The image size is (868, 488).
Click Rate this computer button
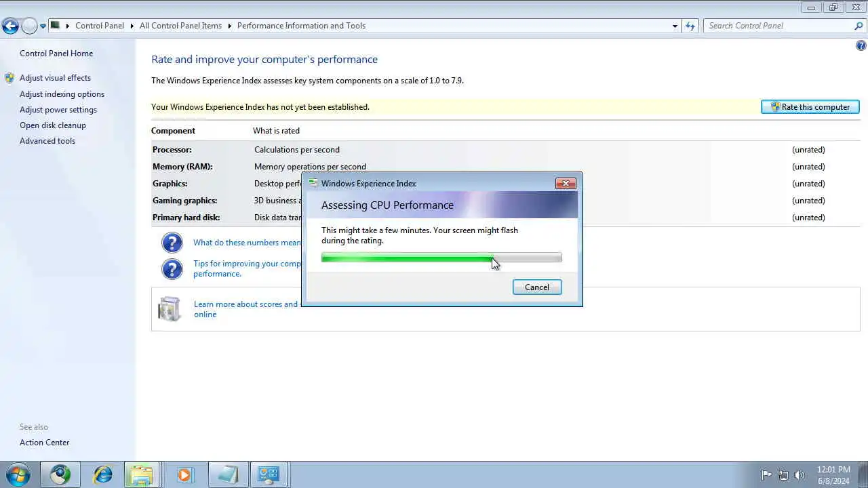[810, 107]
